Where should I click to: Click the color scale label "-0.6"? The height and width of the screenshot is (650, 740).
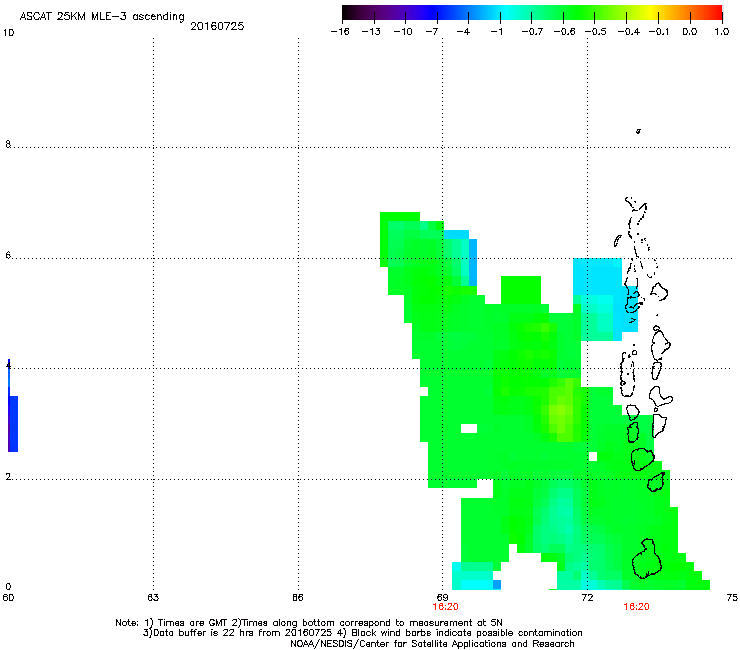coord(564,32)
